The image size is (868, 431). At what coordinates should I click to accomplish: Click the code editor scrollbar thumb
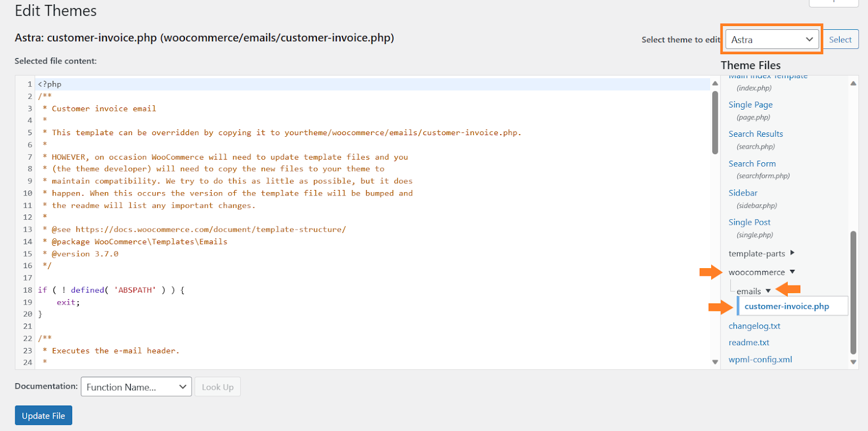pos(715,123)
